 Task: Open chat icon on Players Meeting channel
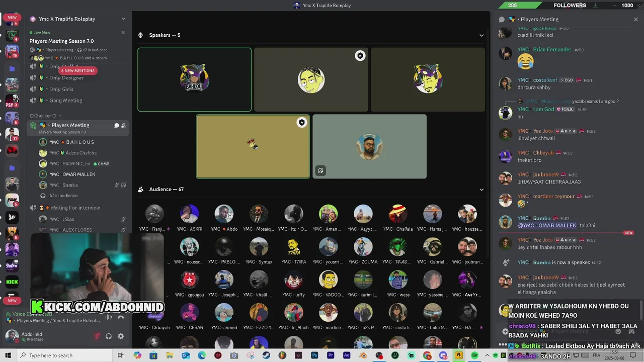tap(116, 125)
